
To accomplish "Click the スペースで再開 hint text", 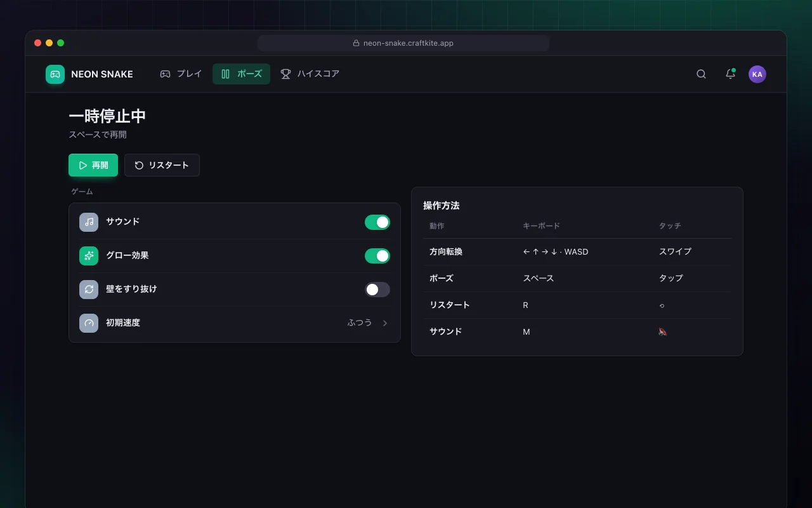I will (x=98, y=135).
